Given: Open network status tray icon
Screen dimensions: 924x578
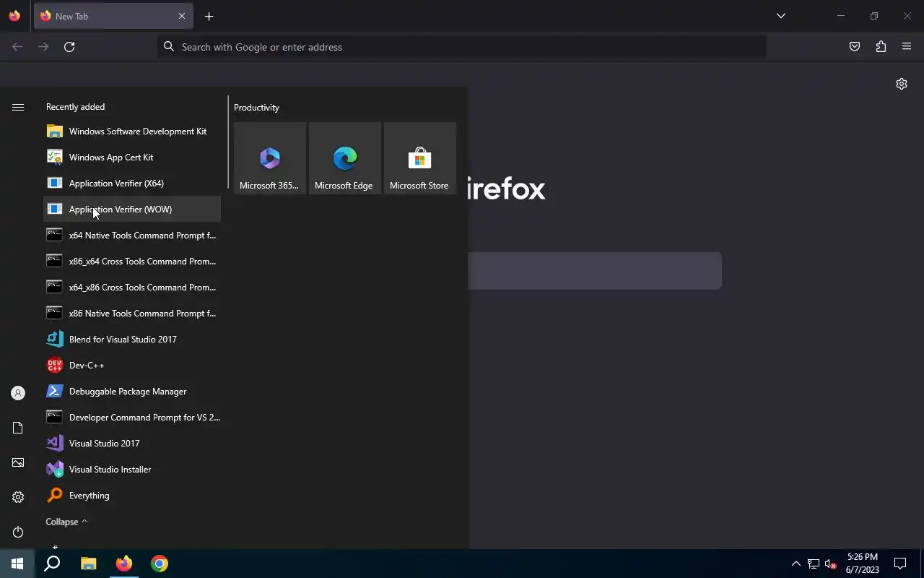Looking at the screenshot, I should [x=814, y=564].
